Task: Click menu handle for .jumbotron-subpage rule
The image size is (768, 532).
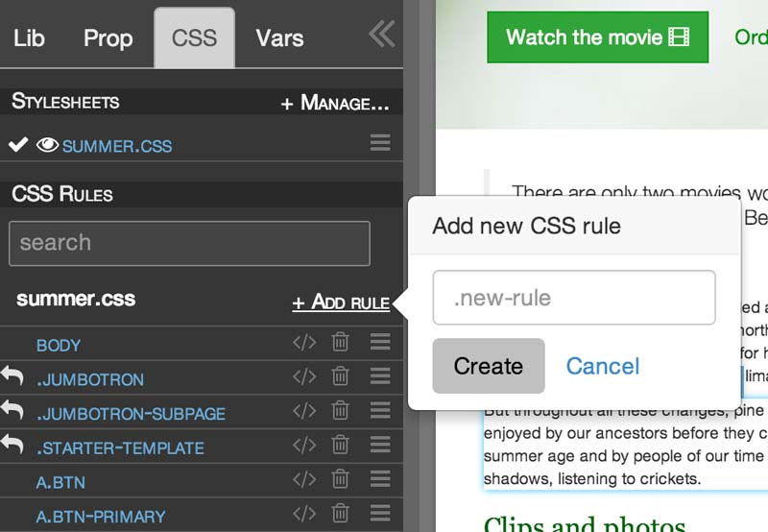Action: pyautogui.click(x=380, y=410)
